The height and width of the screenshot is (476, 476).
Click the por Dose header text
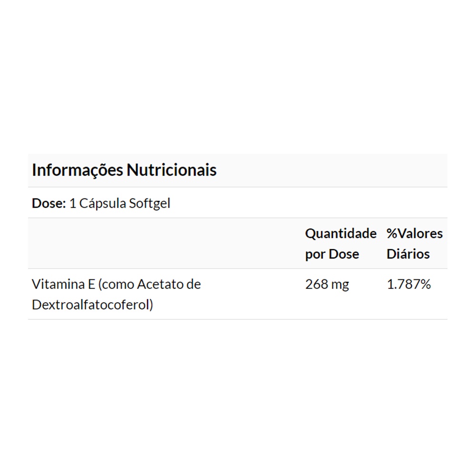(332, 254)
